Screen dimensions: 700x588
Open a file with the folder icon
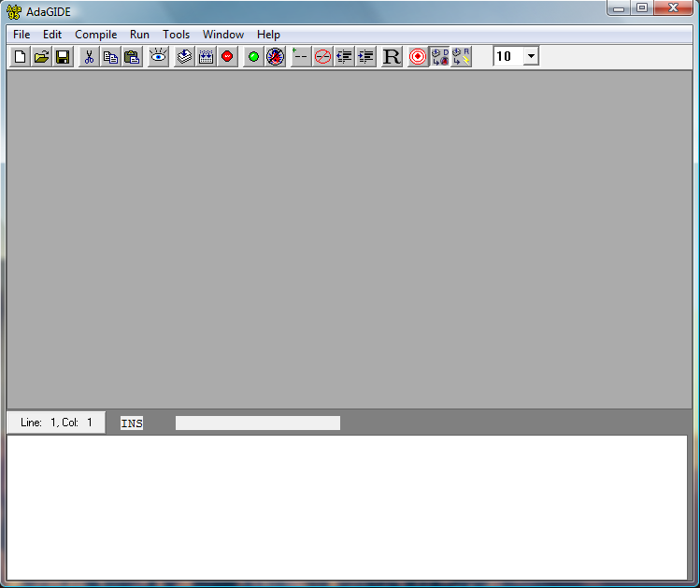pyautogui.click(x=41, y=57)
